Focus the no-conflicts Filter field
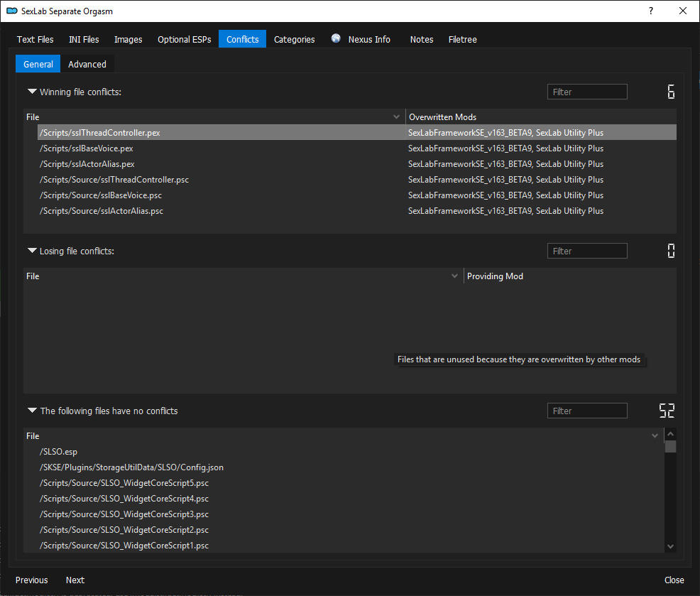 (587, 411)
